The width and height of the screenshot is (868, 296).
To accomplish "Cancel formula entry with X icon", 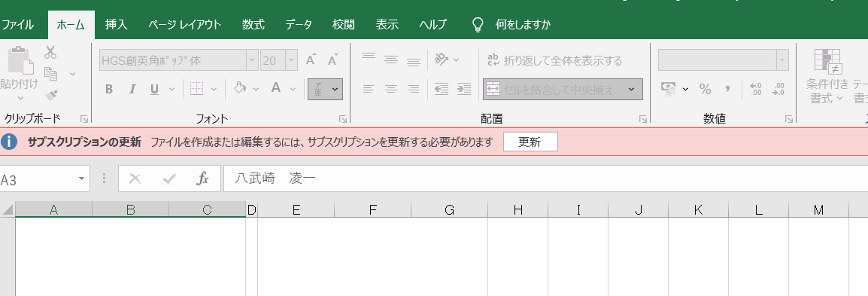I will pyautogui.click(x=135, y=179).
